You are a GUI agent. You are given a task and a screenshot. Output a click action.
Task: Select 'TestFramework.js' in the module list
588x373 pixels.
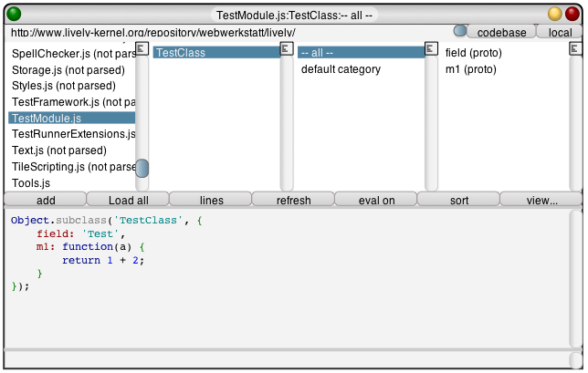click(71, 102)
